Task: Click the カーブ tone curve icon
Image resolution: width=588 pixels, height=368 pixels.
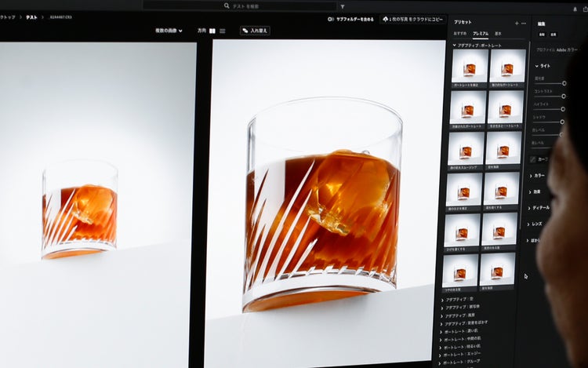Action: (x=533, y=159)
